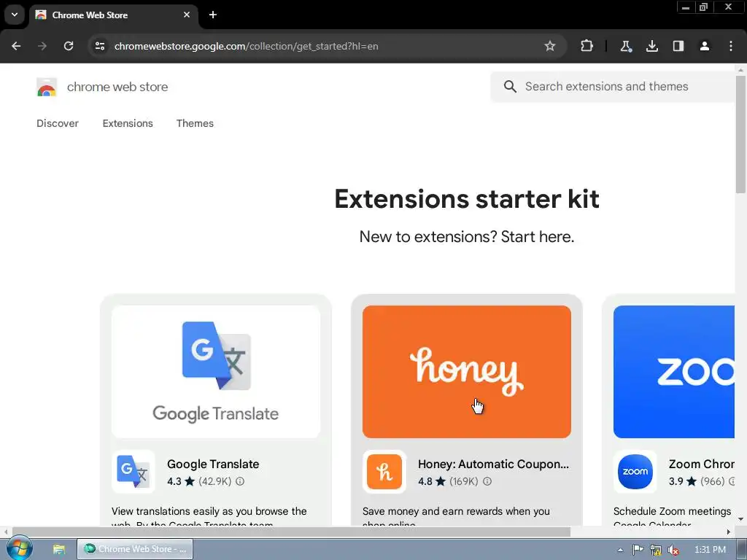The image size is (747, 560).
Task: Click the Google Translate 4.3 rating text
Action: coord(174,481)
